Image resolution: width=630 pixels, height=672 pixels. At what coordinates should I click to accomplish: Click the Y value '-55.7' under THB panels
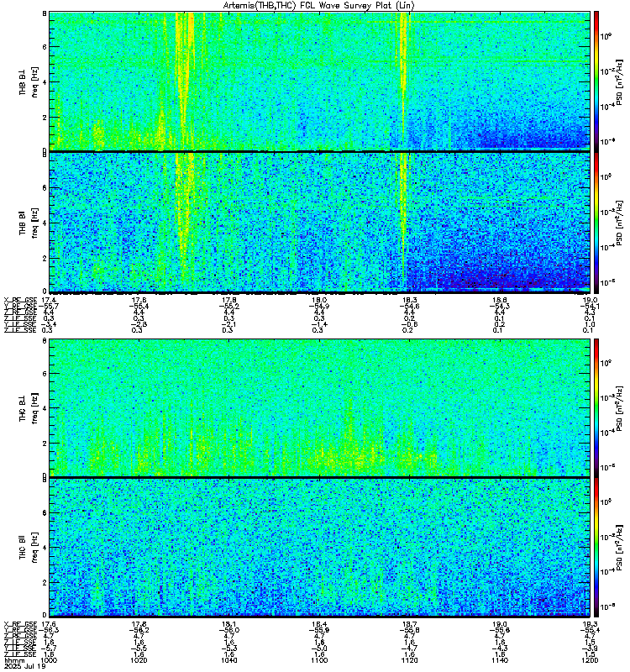click(x=49, y=306)
